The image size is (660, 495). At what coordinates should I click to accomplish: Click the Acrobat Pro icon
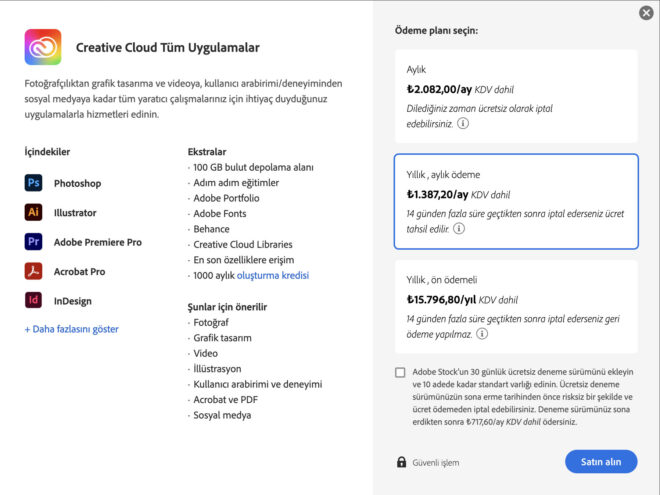[x=34, y=271]
